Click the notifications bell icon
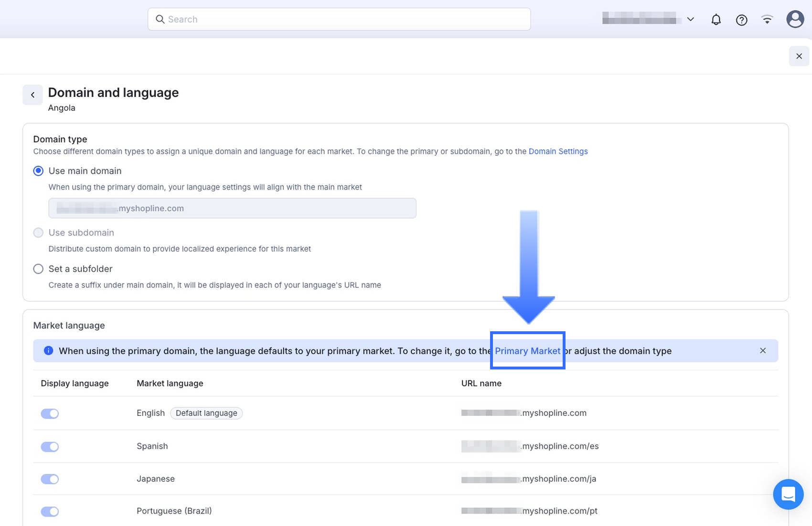Screen dimensions: 812x526 [x=716, y=20]
